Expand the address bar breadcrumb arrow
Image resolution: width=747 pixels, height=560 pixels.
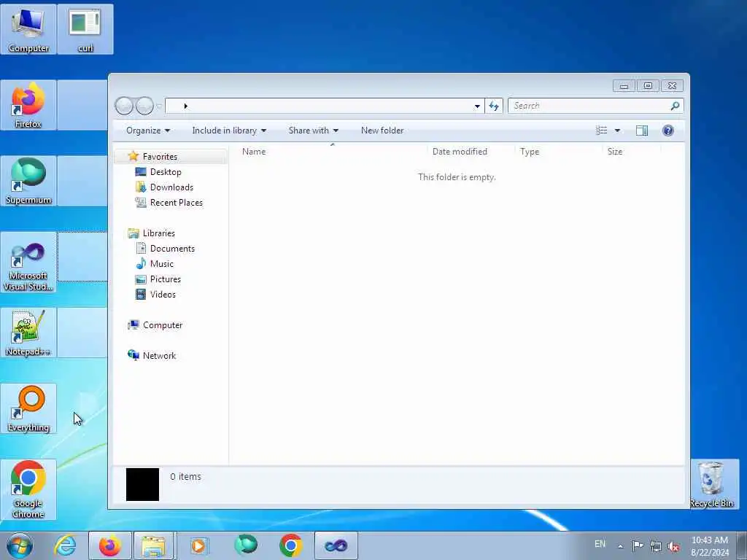186,106
